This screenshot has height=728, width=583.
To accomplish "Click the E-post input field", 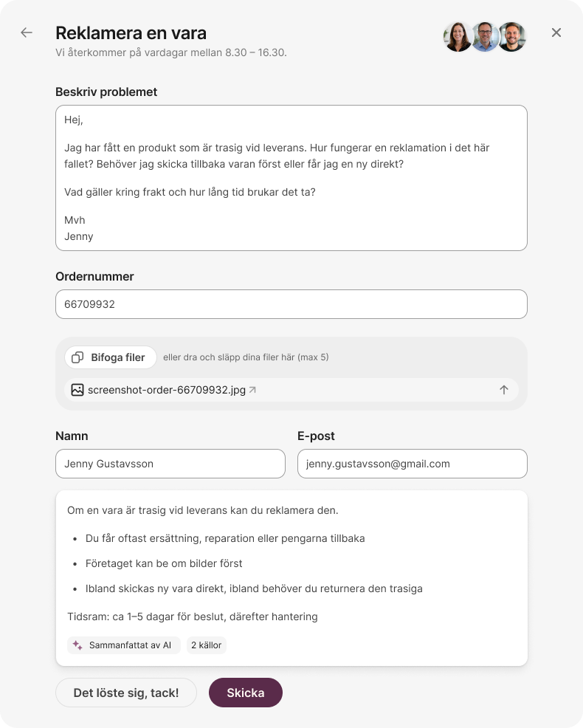I will point(413,464).
